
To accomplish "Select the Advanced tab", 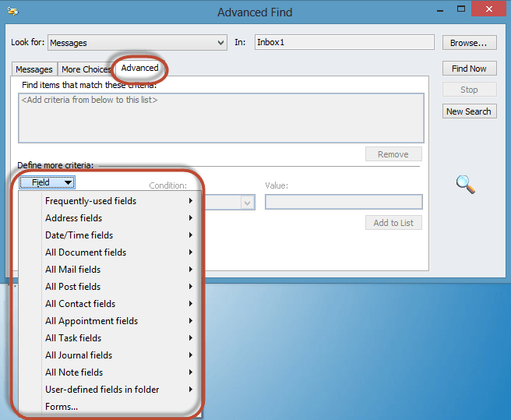I will coord(139,68).
